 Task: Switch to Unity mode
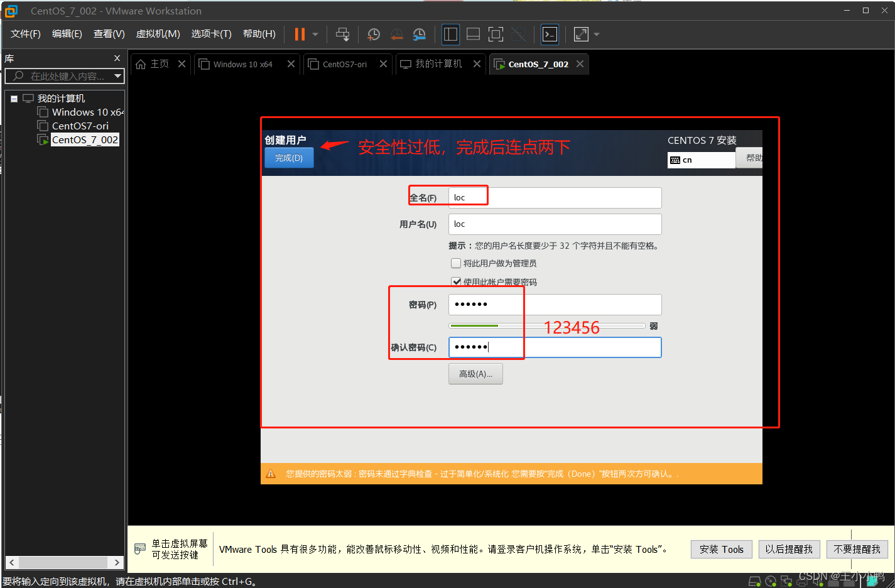click(x=518, y=35)
